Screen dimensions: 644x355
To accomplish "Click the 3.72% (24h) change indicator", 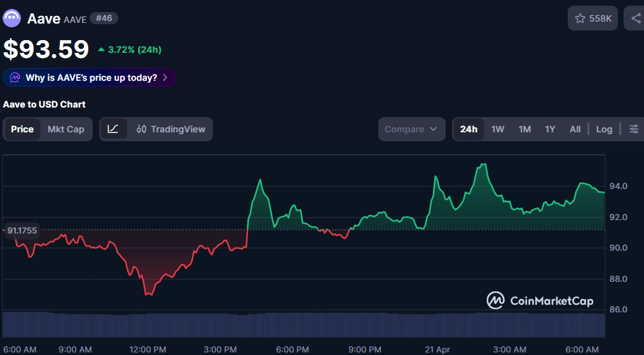I will (x=130, y=50).
